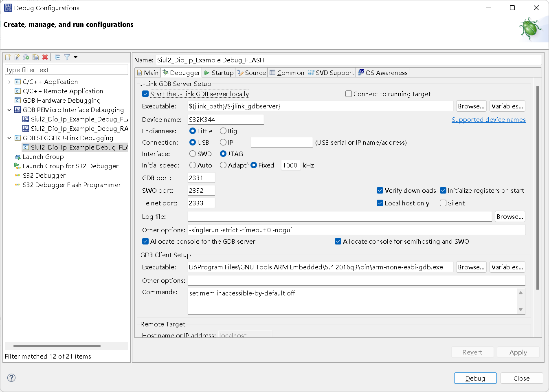Click the Export launch configuration icon

tap(26, 57)
